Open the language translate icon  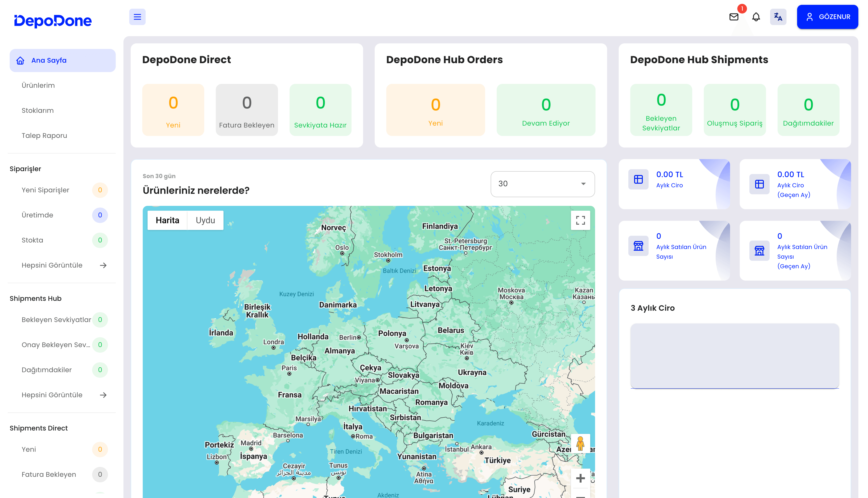778,17
